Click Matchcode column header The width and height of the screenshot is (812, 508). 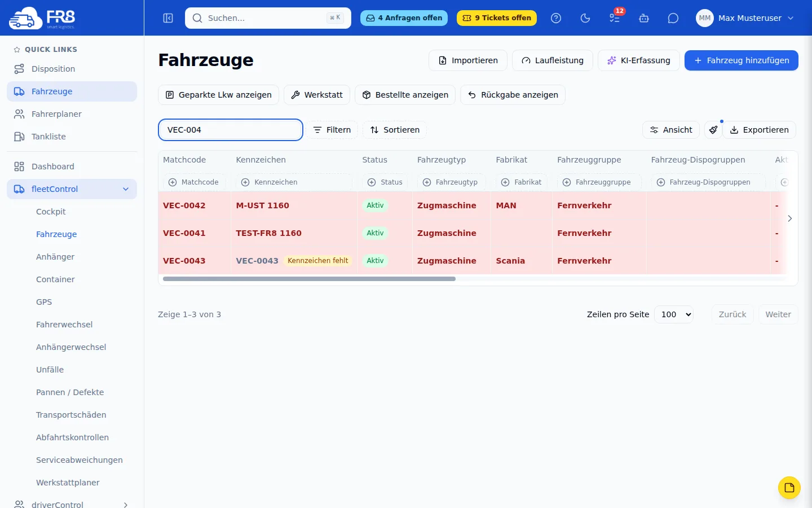pyautogui.click(x=184, y=160)
